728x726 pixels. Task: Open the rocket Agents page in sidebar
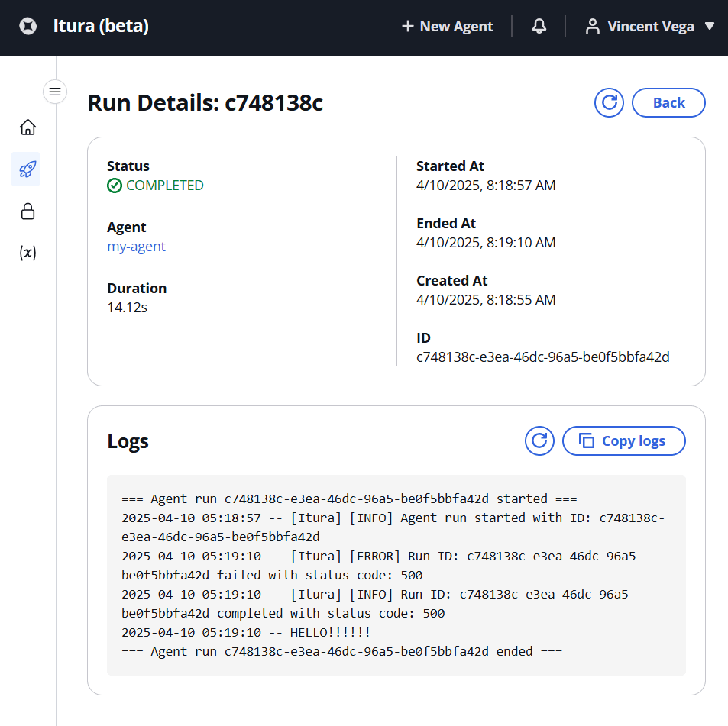26,169
